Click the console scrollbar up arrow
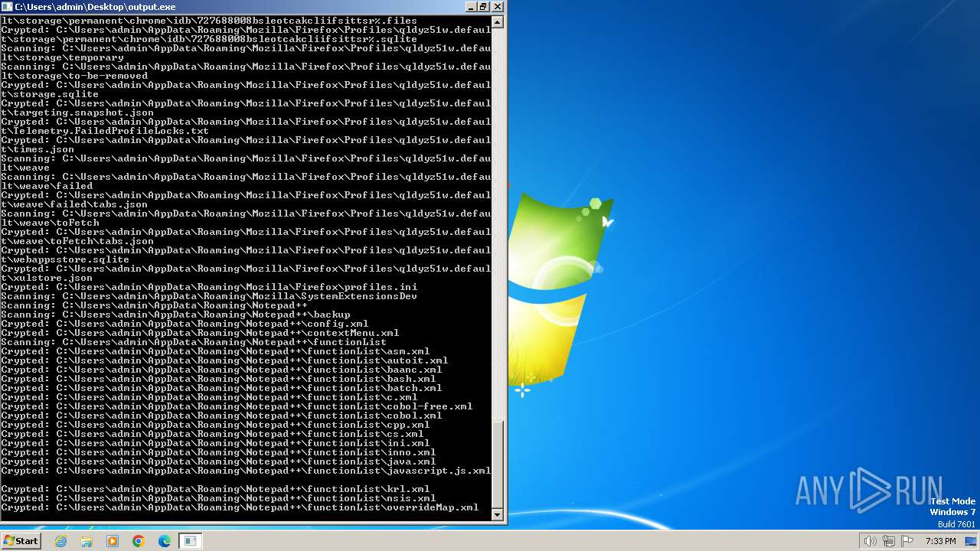980x551 pixels. (x=498, y=22)
